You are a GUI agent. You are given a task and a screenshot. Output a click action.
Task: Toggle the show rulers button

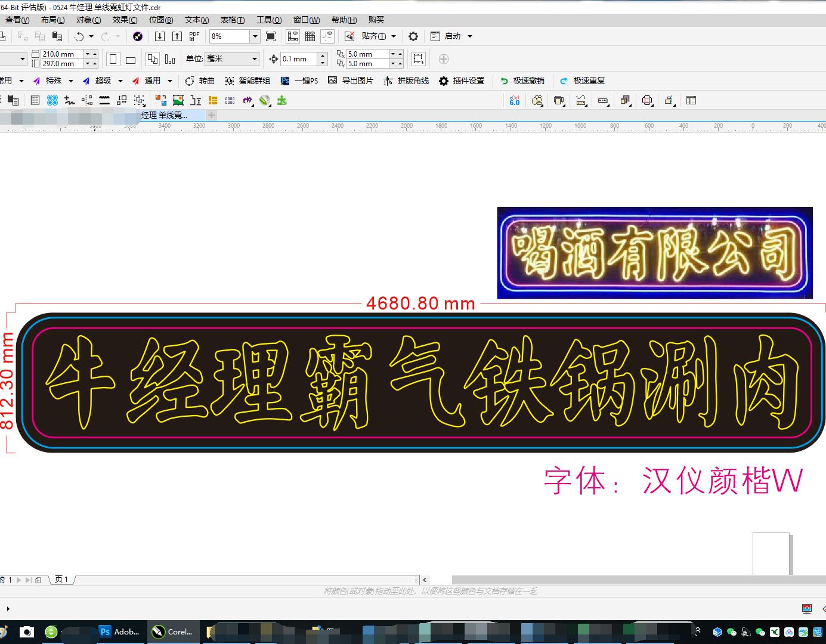(x=293, y=36)
